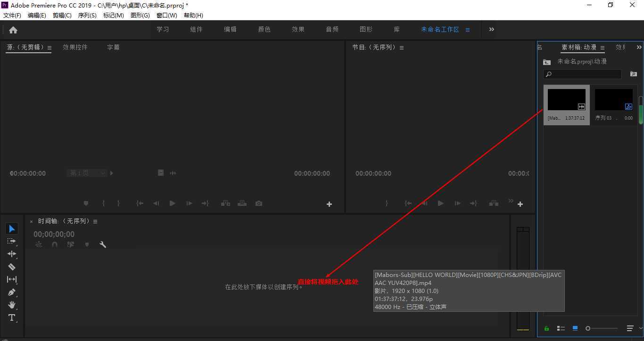Step forward one frame in Source monitor

[189, 203]
